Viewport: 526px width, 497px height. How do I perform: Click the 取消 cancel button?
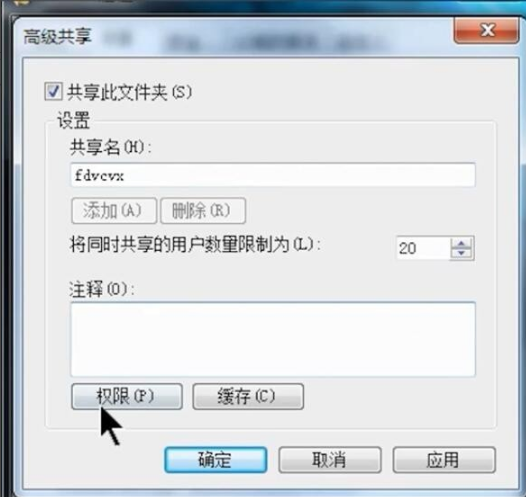(x=330, y=460)
